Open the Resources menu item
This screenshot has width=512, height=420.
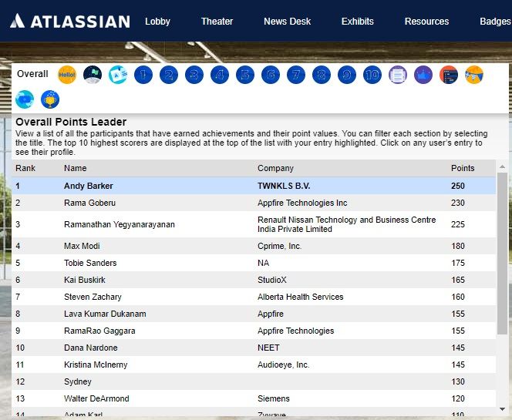coord(426,22)
